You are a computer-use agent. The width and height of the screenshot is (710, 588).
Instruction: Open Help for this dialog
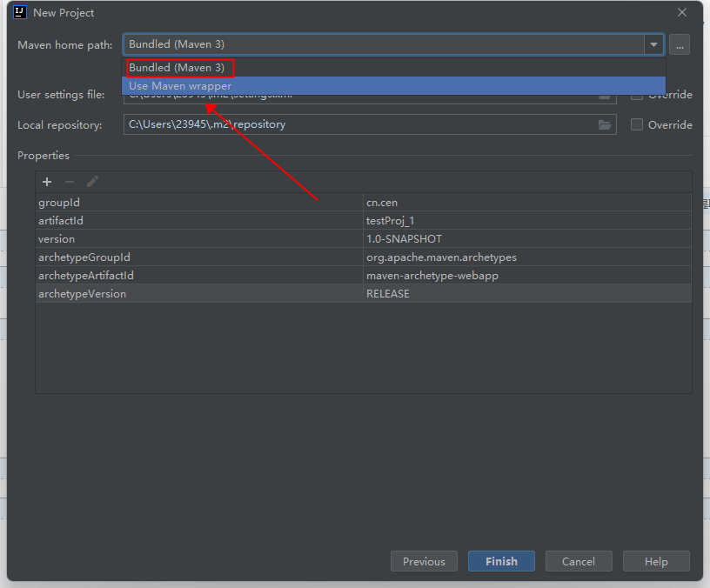[656, 561]
